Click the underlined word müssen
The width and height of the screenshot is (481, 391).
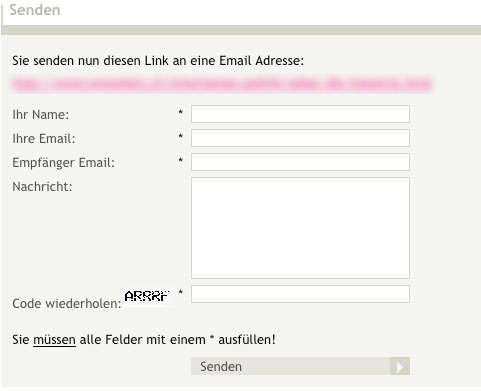tap(54, 340)
